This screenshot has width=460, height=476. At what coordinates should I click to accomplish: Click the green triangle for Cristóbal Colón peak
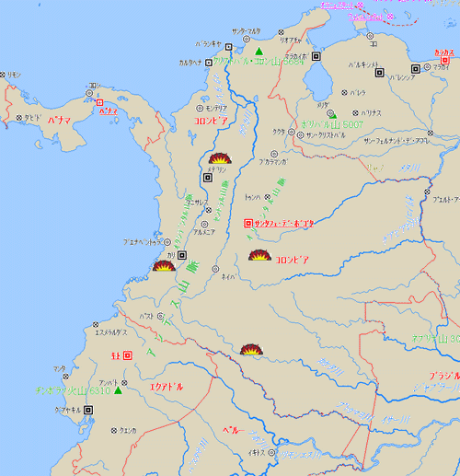coord(259,51)
